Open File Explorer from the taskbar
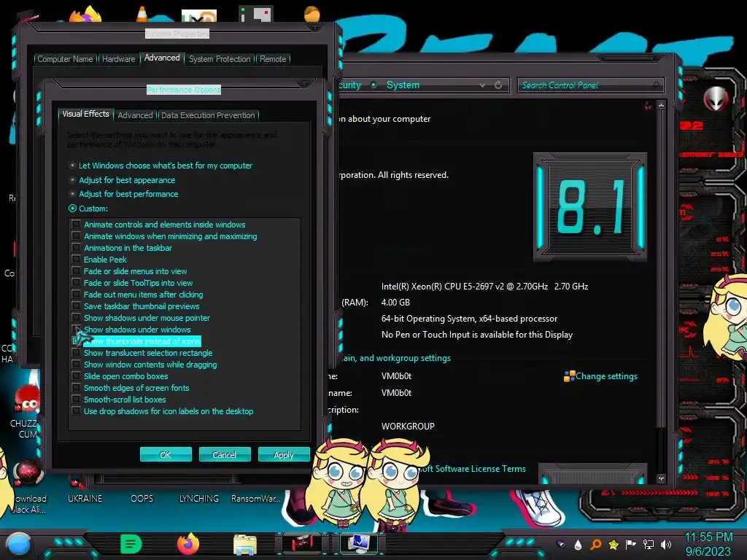This screenshot has height=560, width=747. click(245, 544)
